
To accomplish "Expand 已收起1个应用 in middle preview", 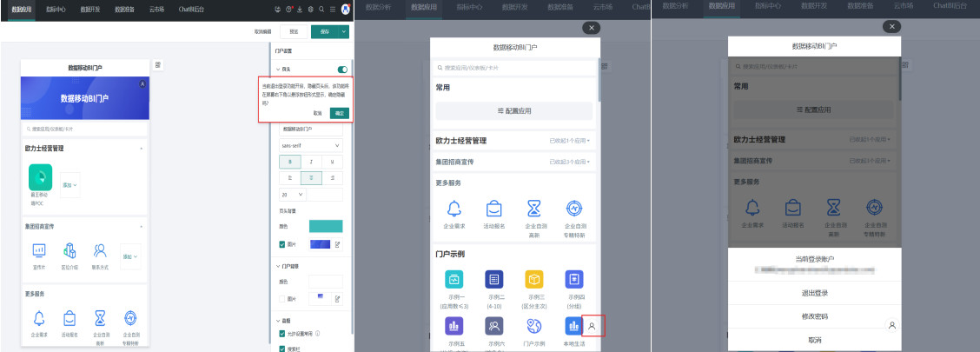I will [569, 141].
